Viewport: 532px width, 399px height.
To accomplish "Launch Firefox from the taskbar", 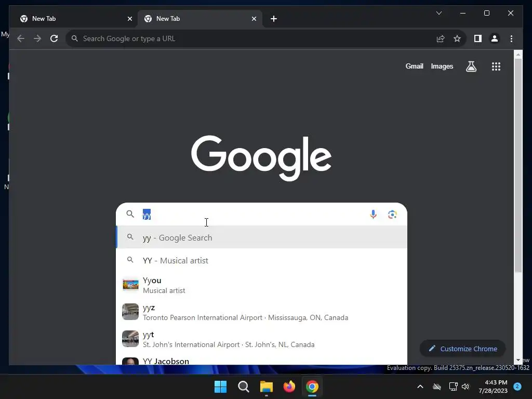I will point(289,387).
